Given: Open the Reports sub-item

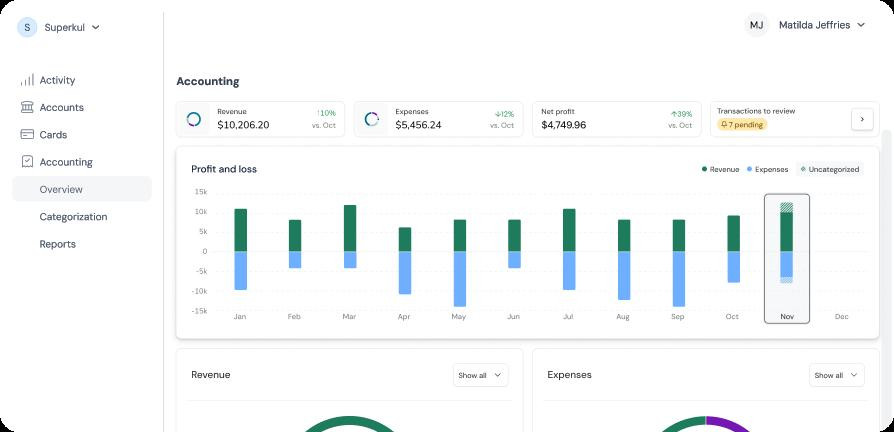Looking at the screenshot, I should (x=58, y=244).
